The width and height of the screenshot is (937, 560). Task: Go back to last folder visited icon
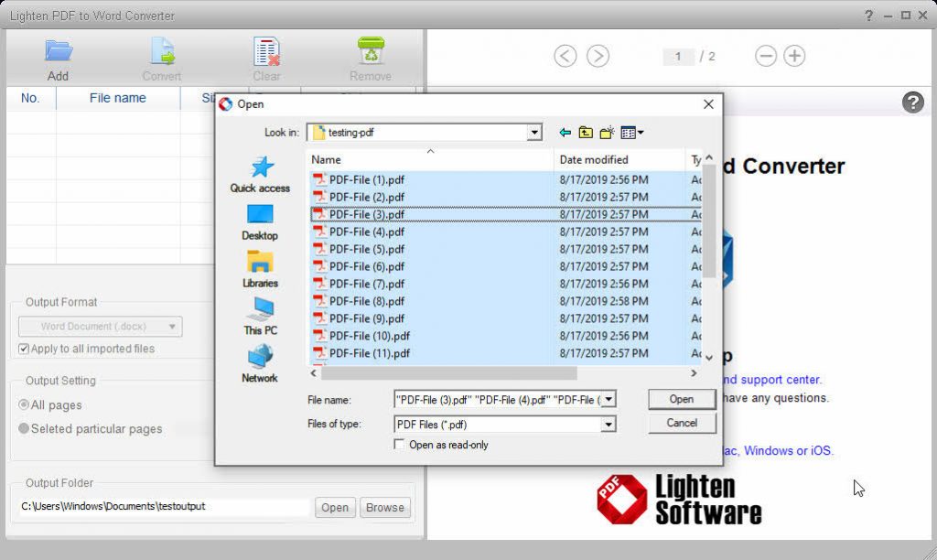(565, 133)
